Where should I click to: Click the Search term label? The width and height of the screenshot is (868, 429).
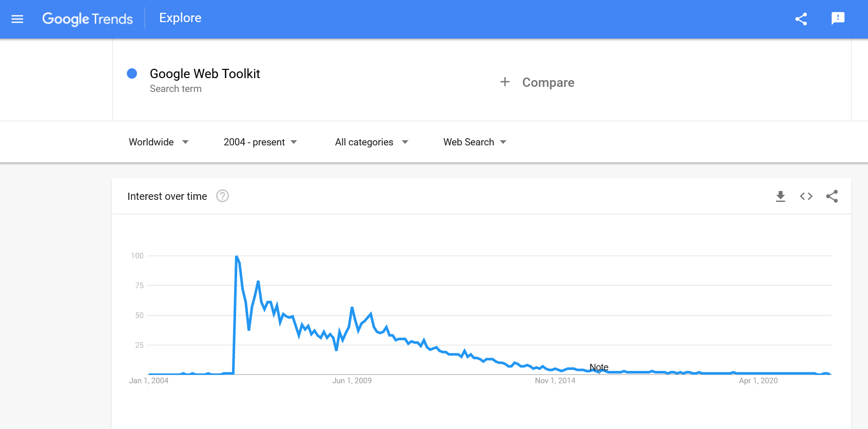click(x=176, y=88)
